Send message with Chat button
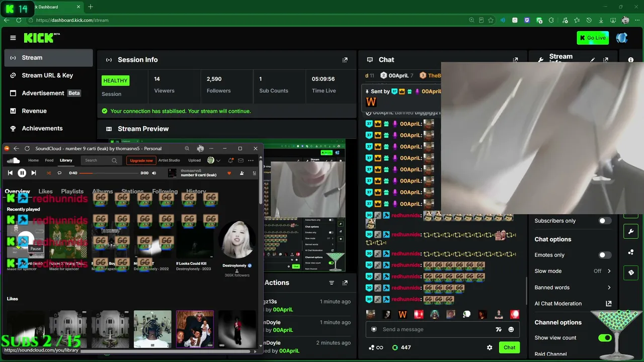The image size is (644, 362). tap(509, 347)
